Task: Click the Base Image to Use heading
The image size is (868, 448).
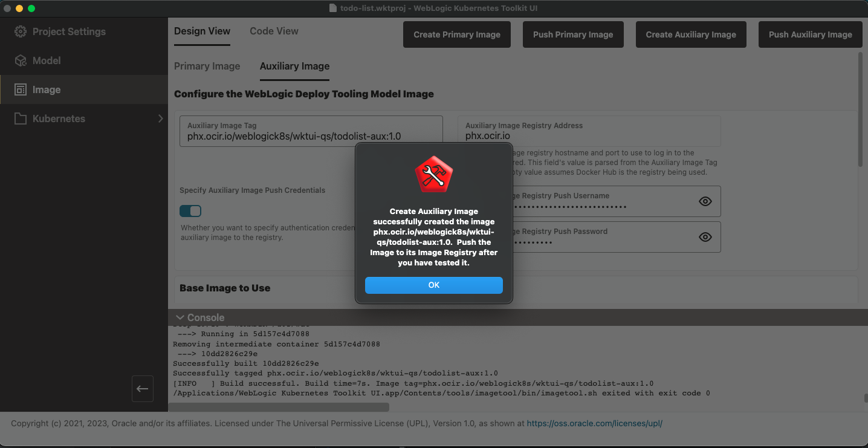Action: (x=225, y=288)
